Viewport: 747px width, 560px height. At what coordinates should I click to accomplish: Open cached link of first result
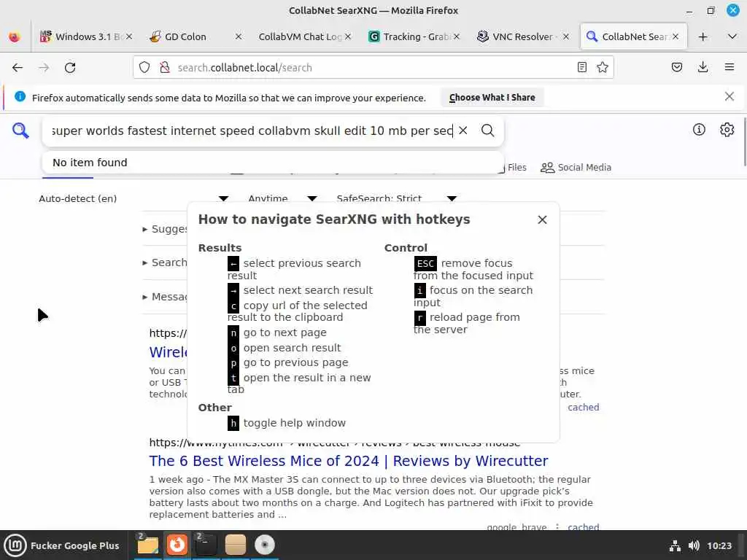click(x=583, y=407)
